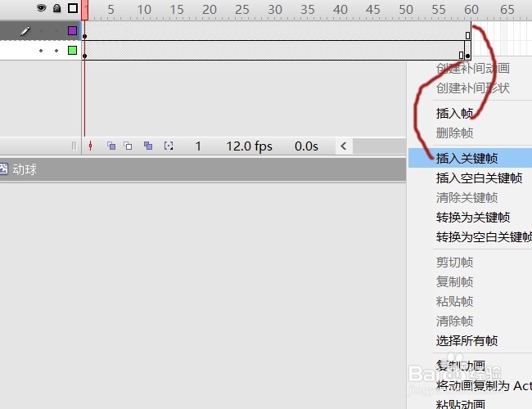Choose 转换为关键帧 from context menu
Image resolution: width=532 pixels, height=409 pixels.
click(x=473, y=217)
